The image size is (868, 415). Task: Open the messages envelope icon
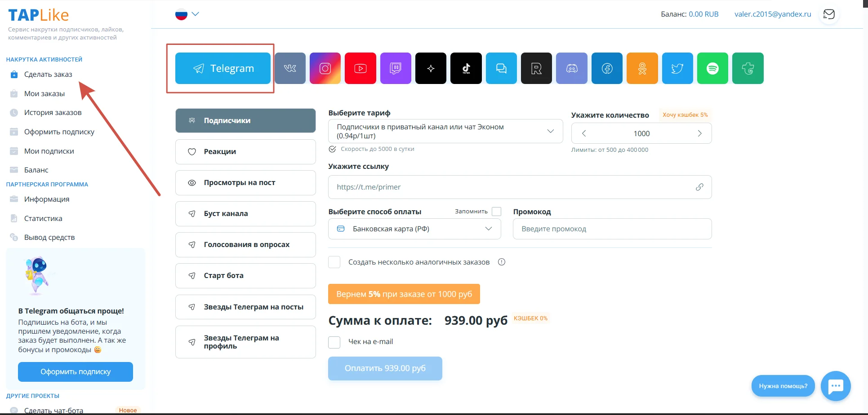(x=829, y=14)
